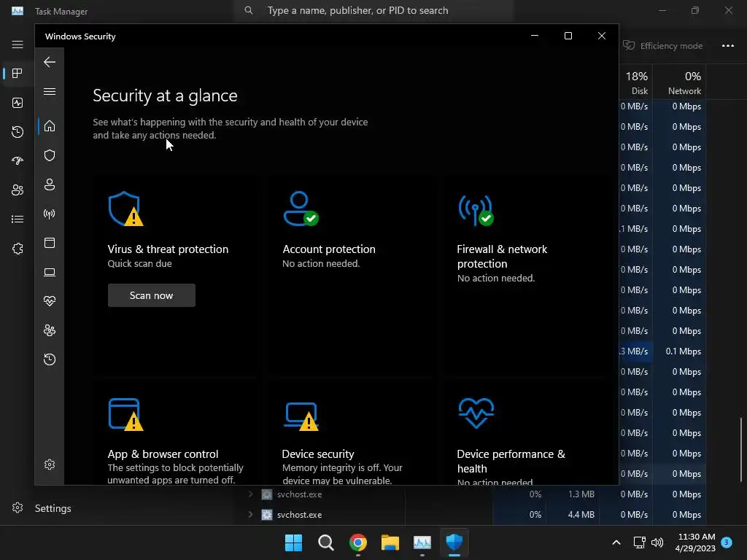Open Task Manager hamburger navigation menu
This screenshot has height=560, width=747.
click(18, 44)
